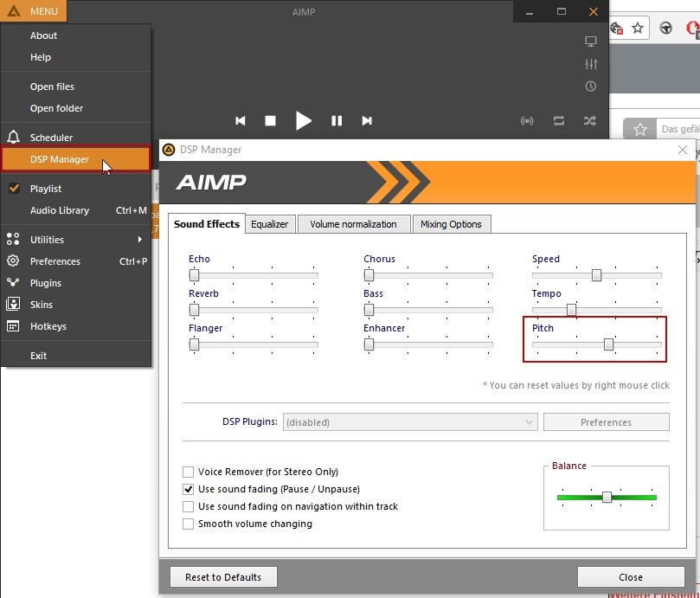Click the Preferences gear icon
Viewport: 700px width, 598px height.
coord(13,260)
